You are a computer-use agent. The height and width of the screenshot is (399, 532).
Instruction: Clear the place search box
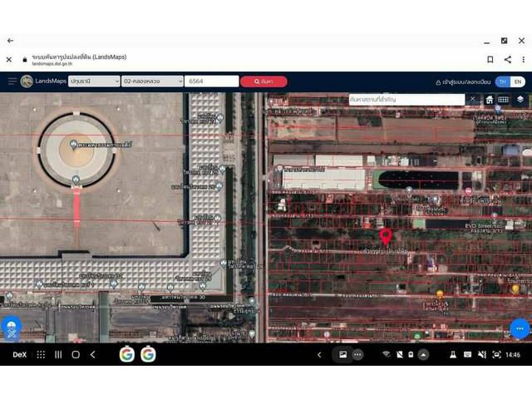point(472,99)
